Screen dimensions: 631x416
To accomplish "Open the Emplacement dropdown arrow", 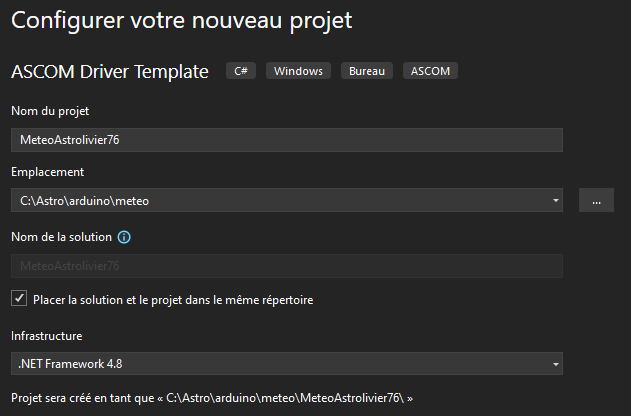I will [x=555, y=201].
